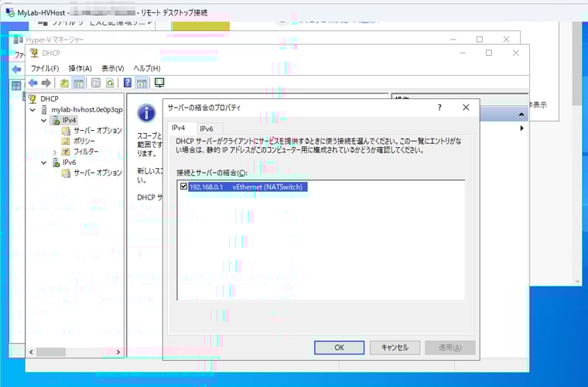
Task: Click the Properties toolbar icon
Action: coord(96,83)
